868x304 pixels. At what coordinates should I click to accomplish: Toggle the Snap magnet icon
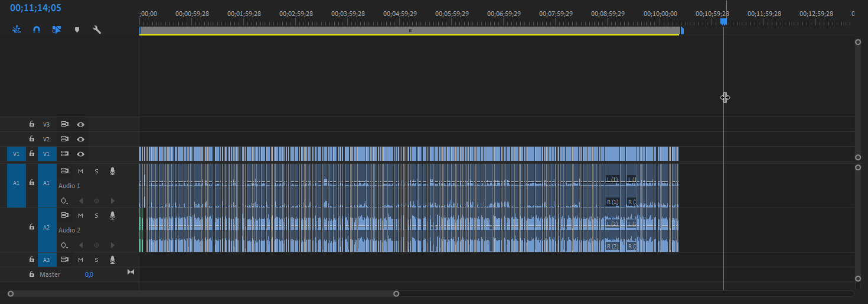37,29
